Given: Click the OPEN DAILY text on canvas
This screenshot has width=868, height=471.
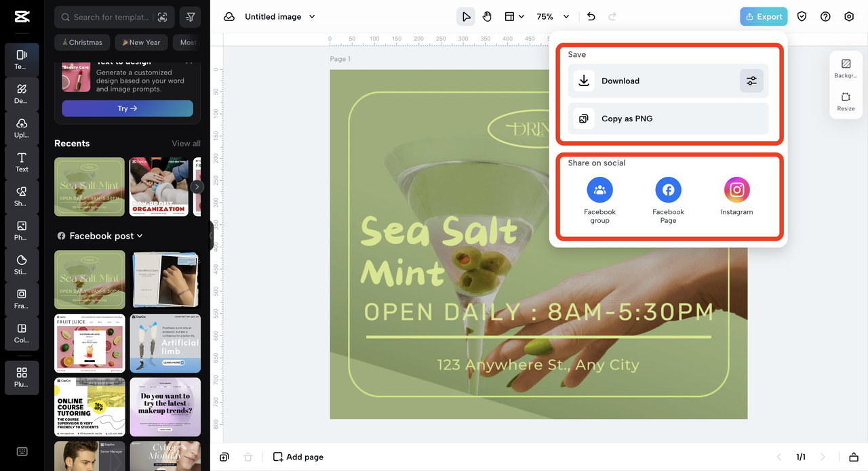Looking at the screenshot, I should tap(539, 312).
